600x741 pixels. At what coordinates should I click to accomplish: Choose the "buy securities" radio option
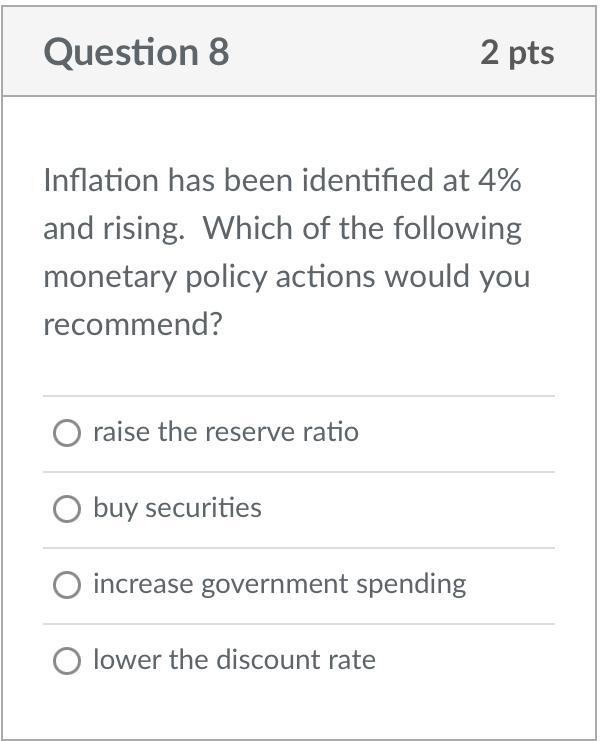tap(67, 509)
